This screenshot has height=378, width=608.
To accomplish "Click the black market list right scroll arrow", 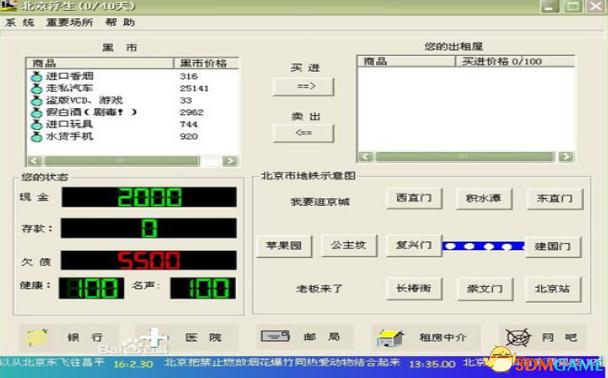I will tap(230, 161).
